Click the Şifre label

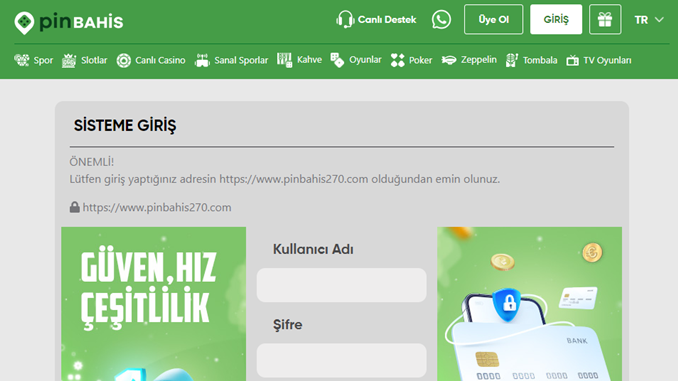click(288, 325)
